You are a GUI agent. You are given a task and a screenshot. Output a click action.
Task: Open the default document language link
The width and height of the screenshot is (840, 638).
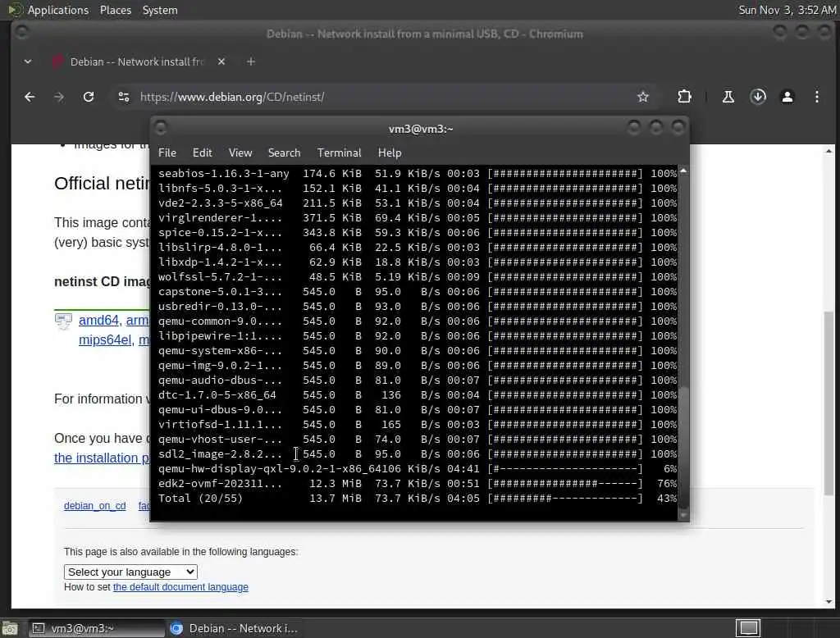point(180,586)
